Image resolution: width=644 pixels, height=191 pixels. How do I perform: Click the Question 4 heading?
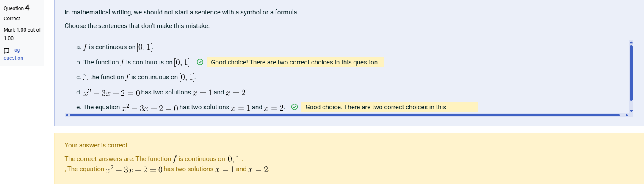point(17,8)
